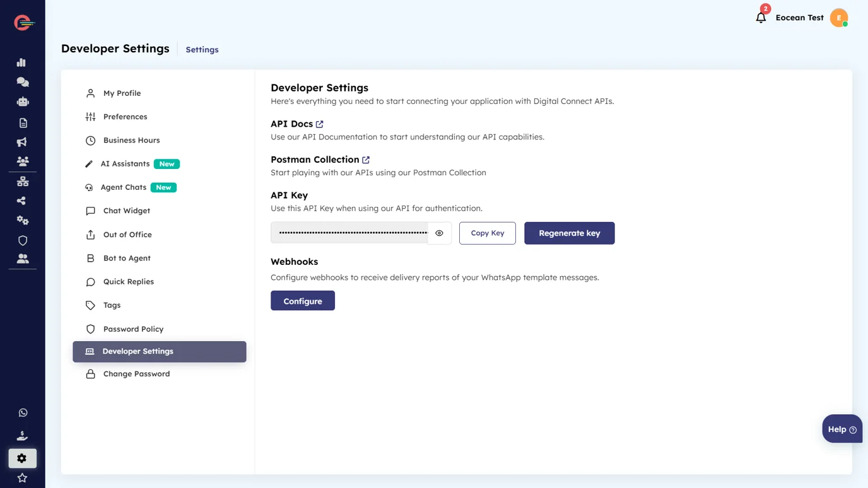
Task: Click the star icon at sidebar bottom
Action: [22, 478]
